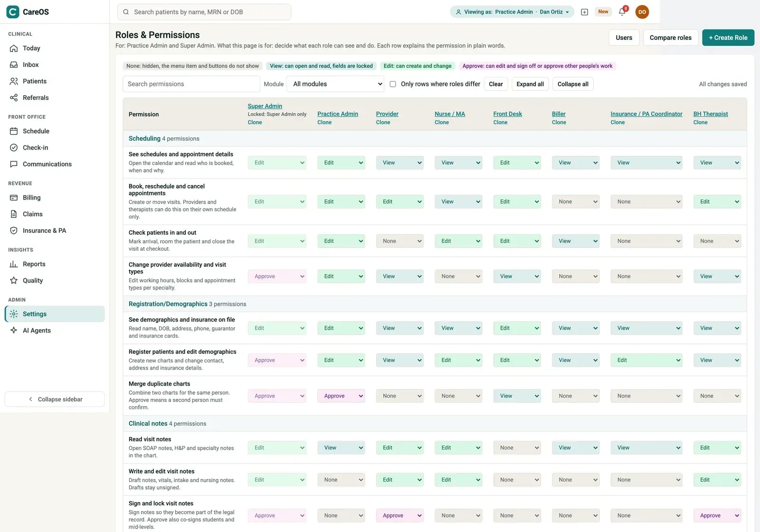Image resolution: width=760 pixels, height=532 pixels.
Task: Open Claims document icon
Action: 14,214
